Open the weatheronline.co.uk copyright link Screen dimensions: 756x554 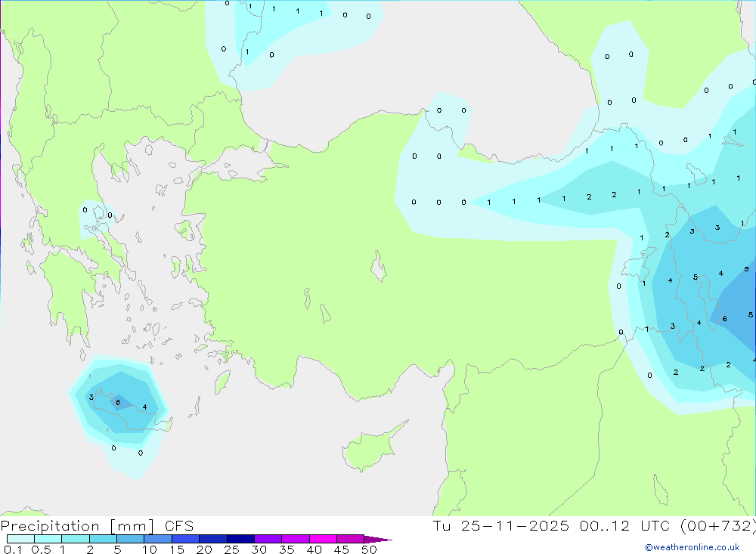point(692,547)
